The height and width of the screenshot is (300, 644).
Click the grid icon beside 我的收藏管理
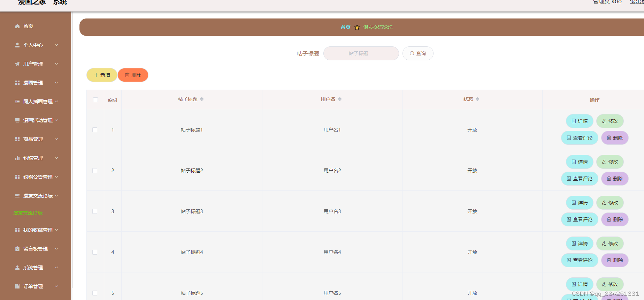click(x=17, y=230)
